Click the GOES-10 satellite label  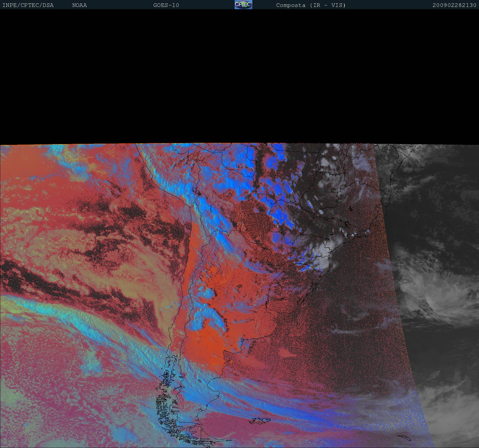point(166,5)
